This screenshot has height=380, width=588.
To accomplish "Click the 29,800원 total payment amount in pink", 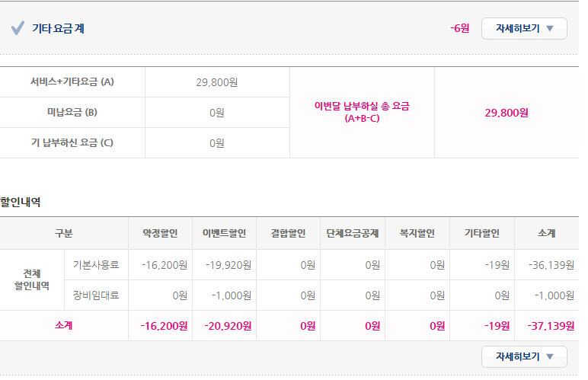I will tap(507, 113).
